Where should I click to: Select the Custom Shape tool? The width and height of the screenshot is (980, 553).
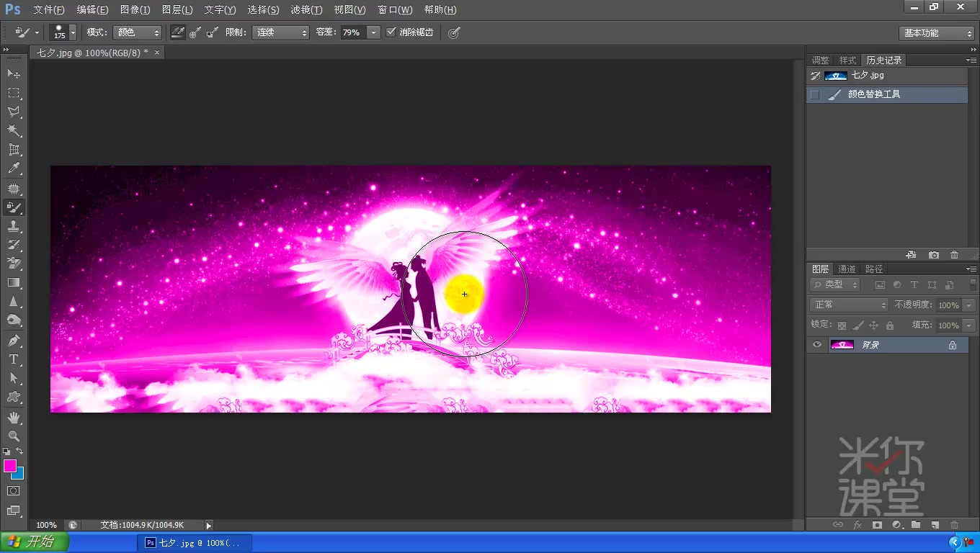(14, 396)
